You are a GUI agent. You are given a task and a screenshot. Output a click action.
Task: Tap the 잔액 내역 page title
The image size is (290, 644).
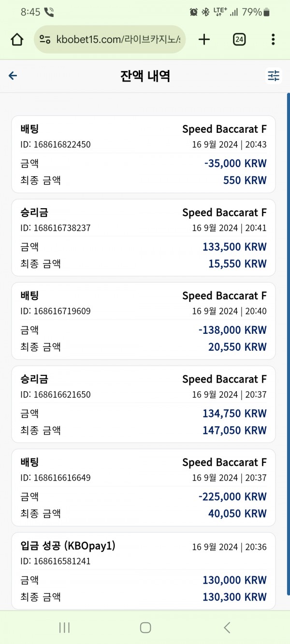[x=145, y=76]
